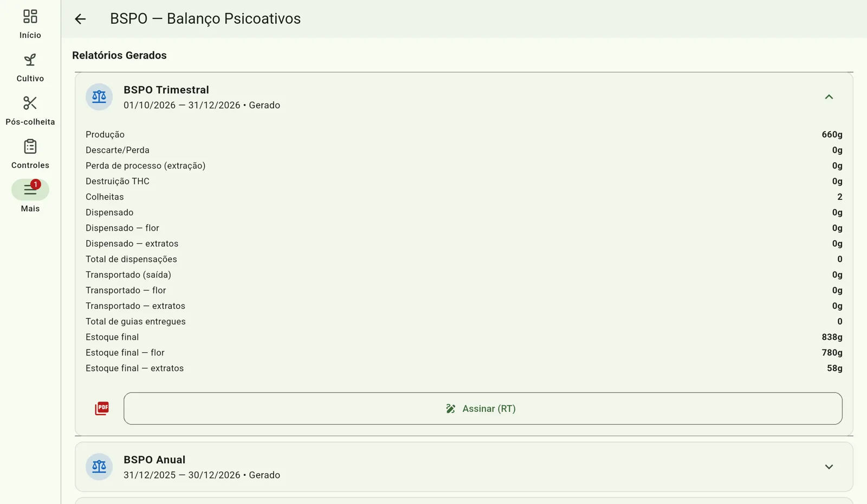This screenshot has height=504, width=867.
Task: Click the BSPO Trimestral title
Action: (166, 90)
